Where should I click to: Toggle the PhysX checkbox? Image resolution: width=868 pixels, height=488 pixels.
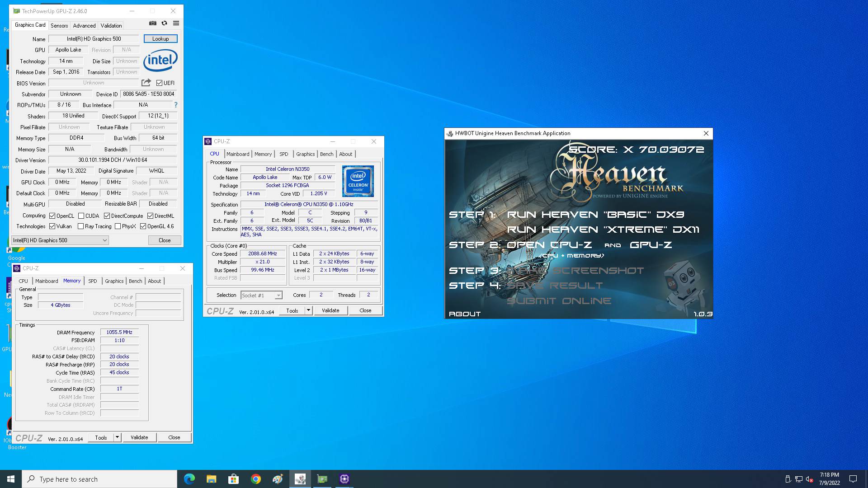point(118,226)
